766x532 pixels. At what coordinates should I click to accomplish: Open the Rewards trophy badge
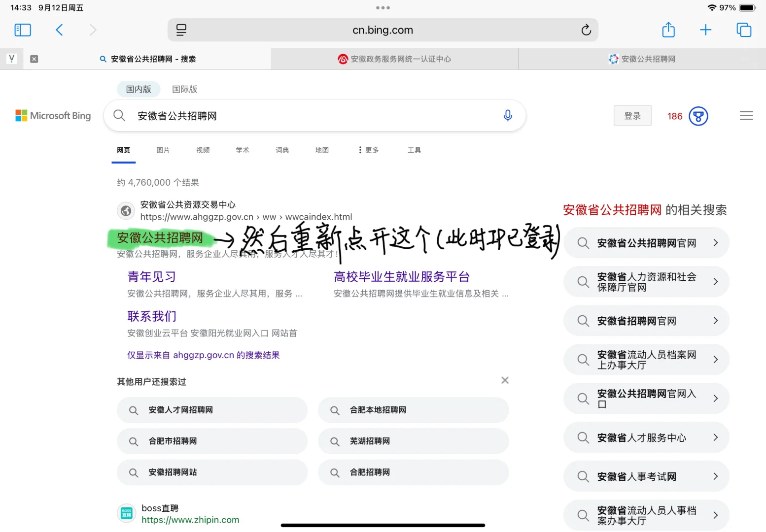pyautogui.click(x=698, y=116)
